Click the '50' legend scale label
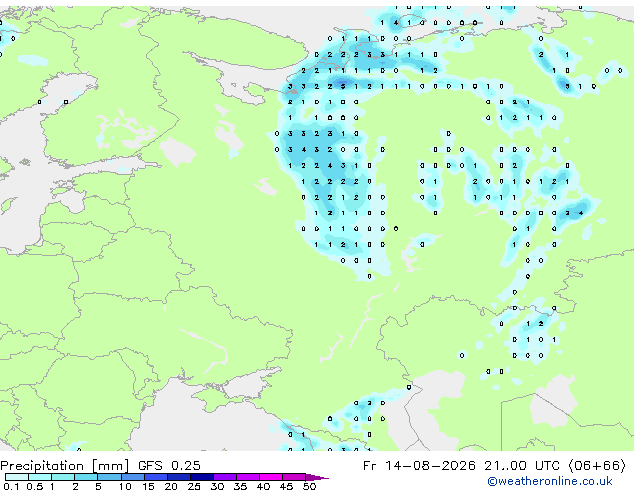 309,486
